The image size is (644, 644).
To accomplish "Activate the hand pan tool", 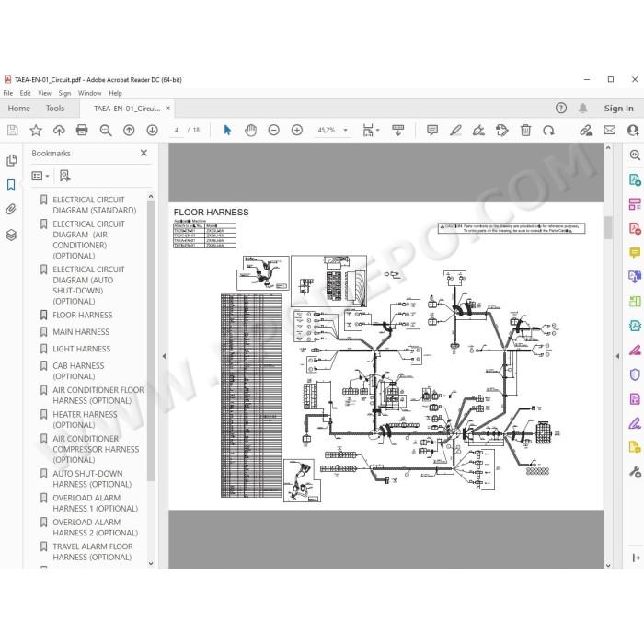I will [250, 131].
